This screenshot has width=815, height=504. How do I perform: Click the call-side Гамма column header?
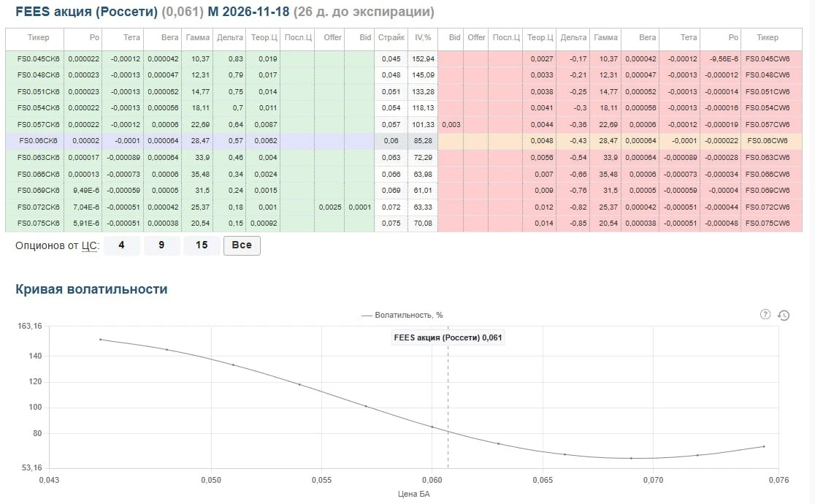pos(197,37)
